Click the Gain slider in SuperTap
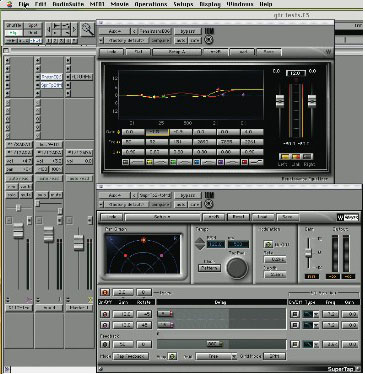The height and width of the screenshot is (374, 365). coord(308,253)
